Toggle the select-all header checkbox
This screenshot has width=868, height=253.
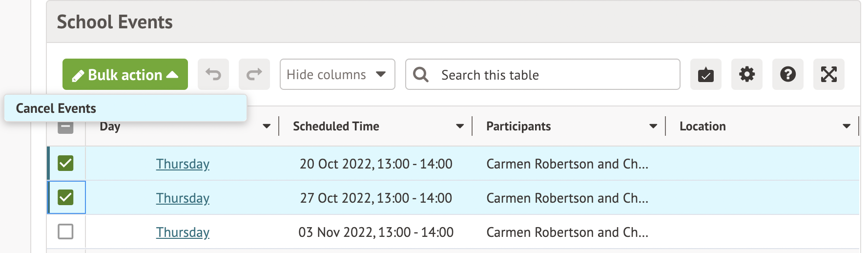click(65, 128)
